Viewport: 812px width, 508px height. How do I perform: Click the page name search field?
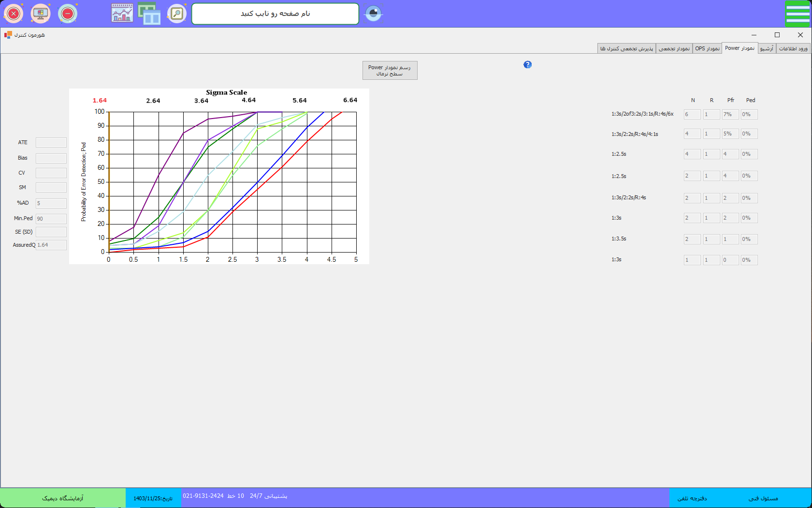(x=275, y=14)
